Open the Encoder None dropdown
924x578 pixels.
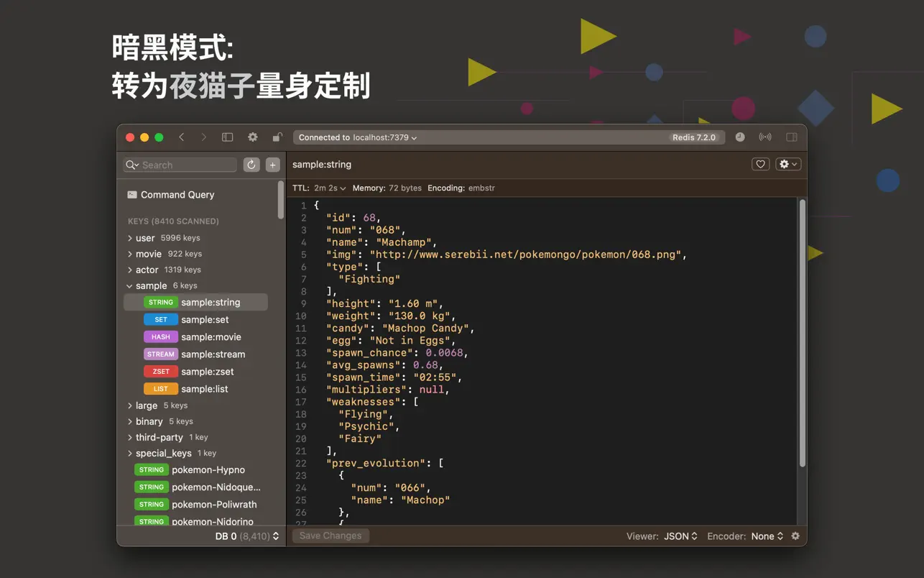click(x=767, y=536)
